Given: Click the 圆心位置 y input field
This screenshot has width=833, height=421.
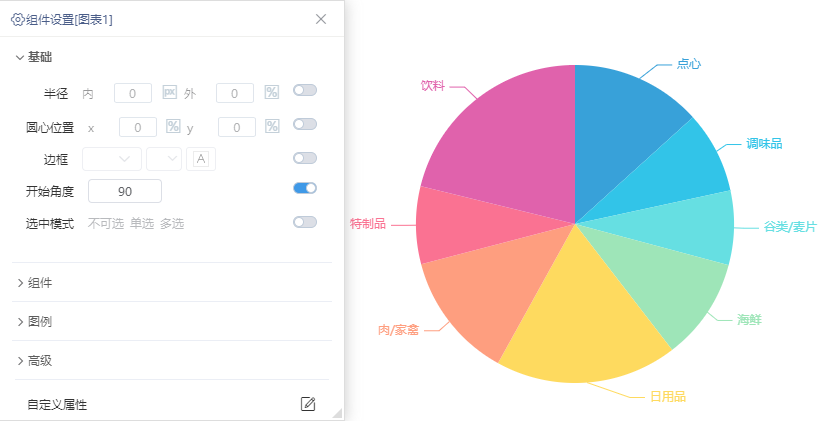Looking at the screenshot, I should point(237,128).
